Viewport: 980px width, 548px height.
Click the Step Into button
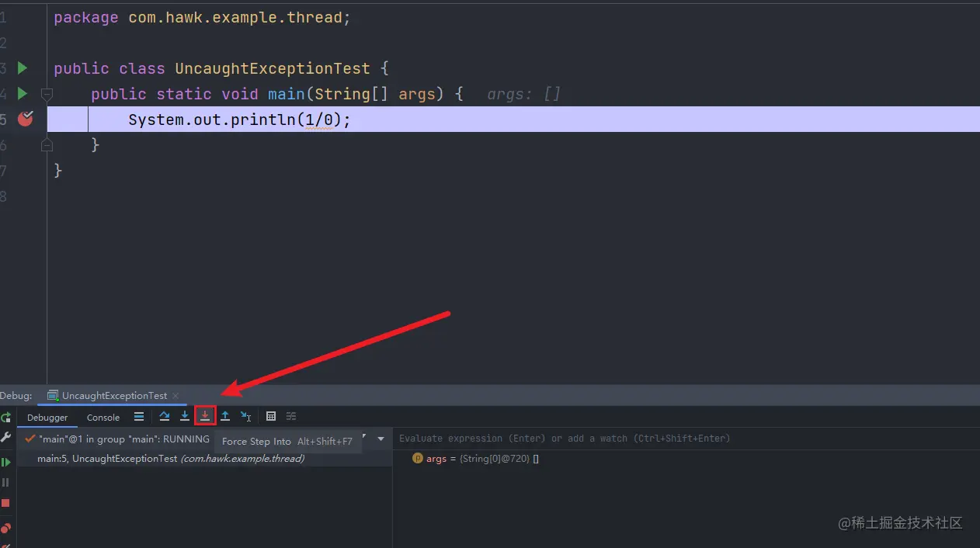pyautogui.click(x=185, y=417)
